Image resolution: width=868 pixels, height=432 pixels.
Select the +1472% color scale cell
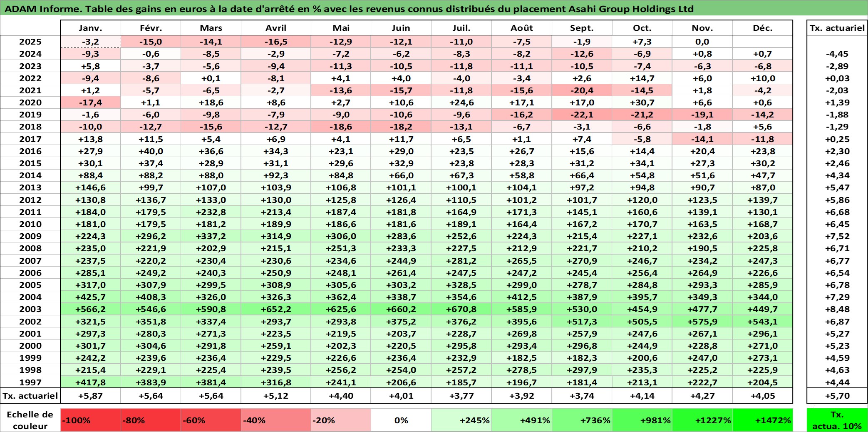point(763,420)
